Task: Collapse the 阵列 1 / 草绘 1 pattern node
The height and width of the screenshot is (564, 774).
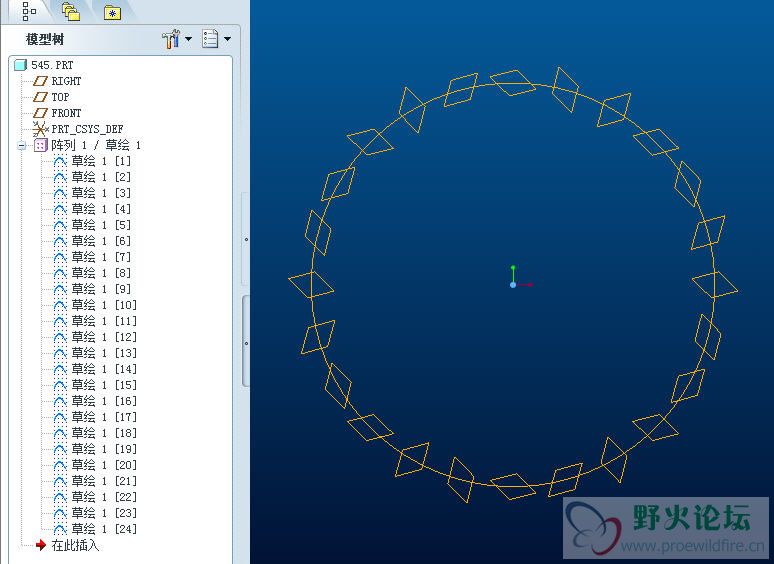Action: (x=22, y=145)
